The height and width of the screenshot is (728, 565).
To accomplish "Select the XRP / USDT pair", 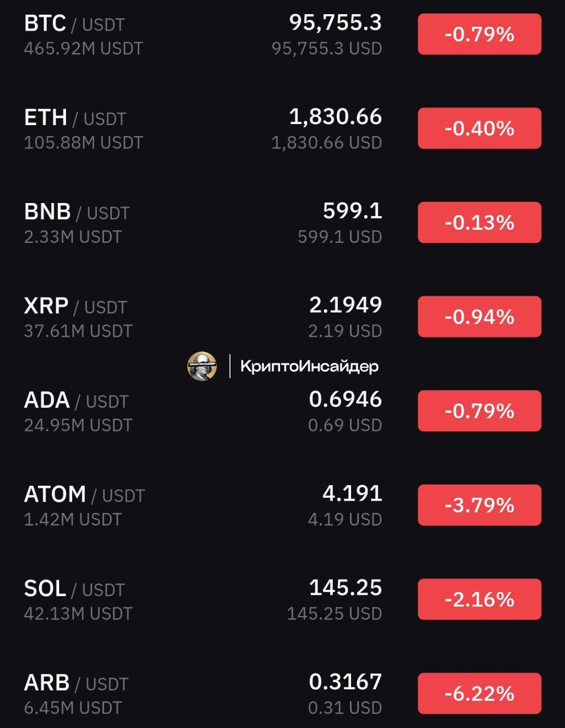I will (x=282, y=317).
